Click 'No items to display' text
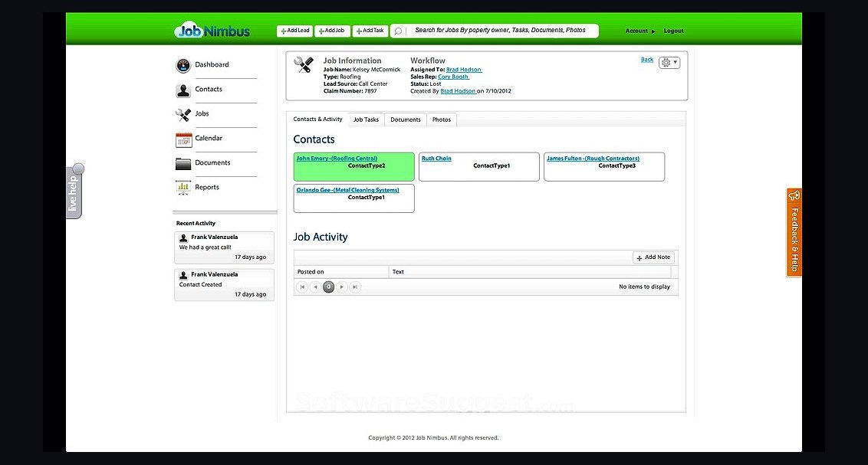This screenshot has height=465, width=868. pos(644,287)
